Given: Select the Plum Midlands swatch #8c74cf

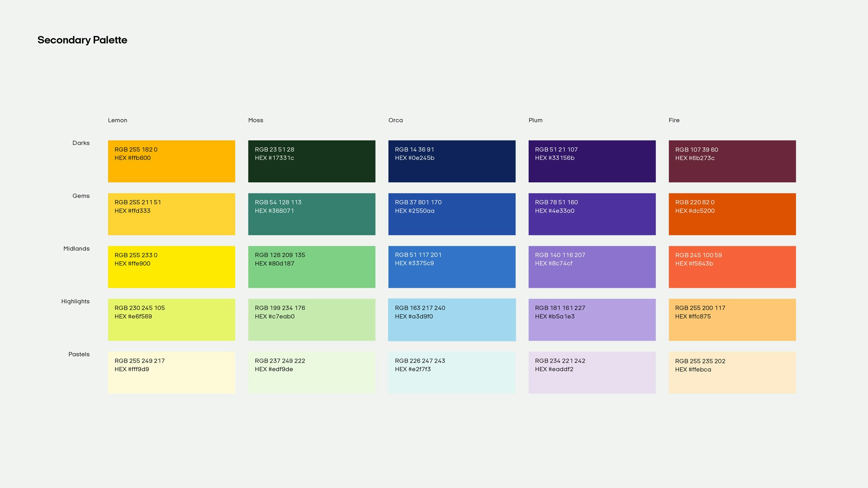Looking at the screenshot, I should tap(592, 267).
